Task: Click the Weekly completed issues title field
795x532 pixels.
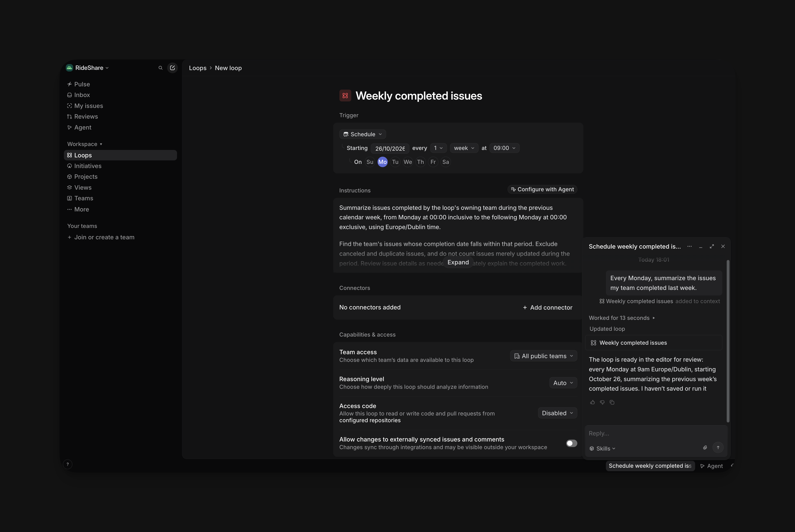Action: [419, 96]
